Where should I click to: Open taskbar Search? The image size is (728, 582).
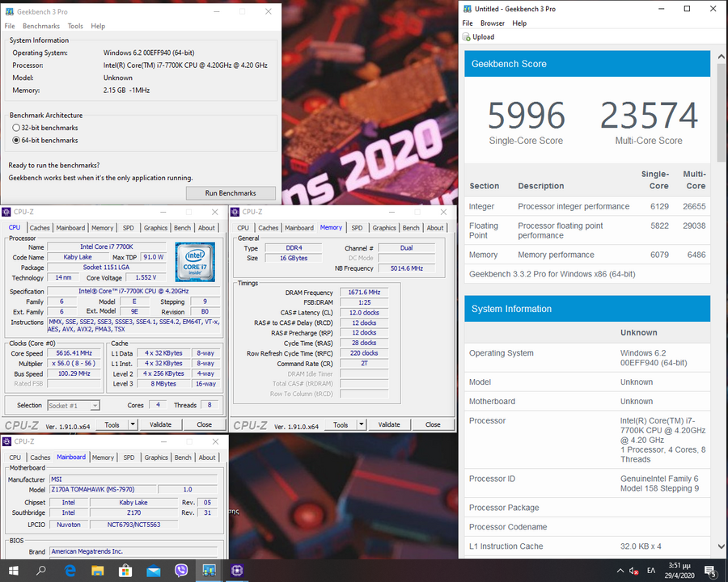coord(41,571)
